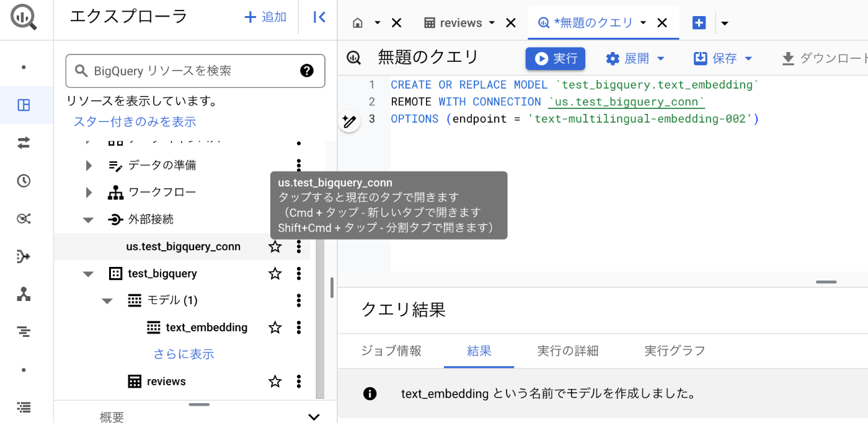Star the us.test_bigquery_conn connection
Image resolution: width=868 pixels, height=423 pixels.
(275, 246)
